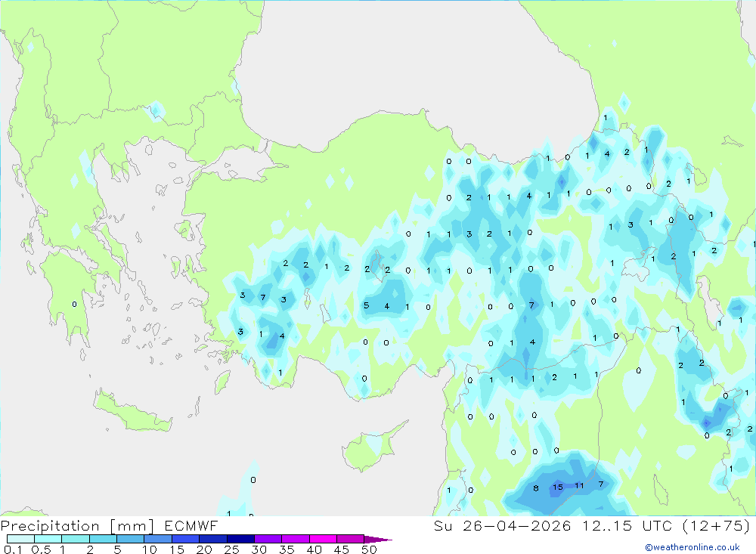This screenshot has height=554, width=756.
Task: Click the 'Precipitation [mm]' title text
Action: coord(77,526)
